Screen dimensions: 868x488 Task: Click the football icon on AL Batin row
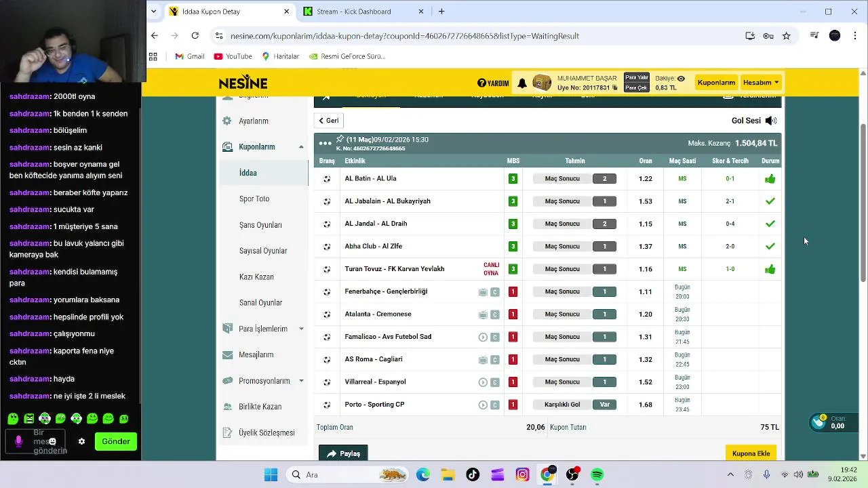[327, 179]
